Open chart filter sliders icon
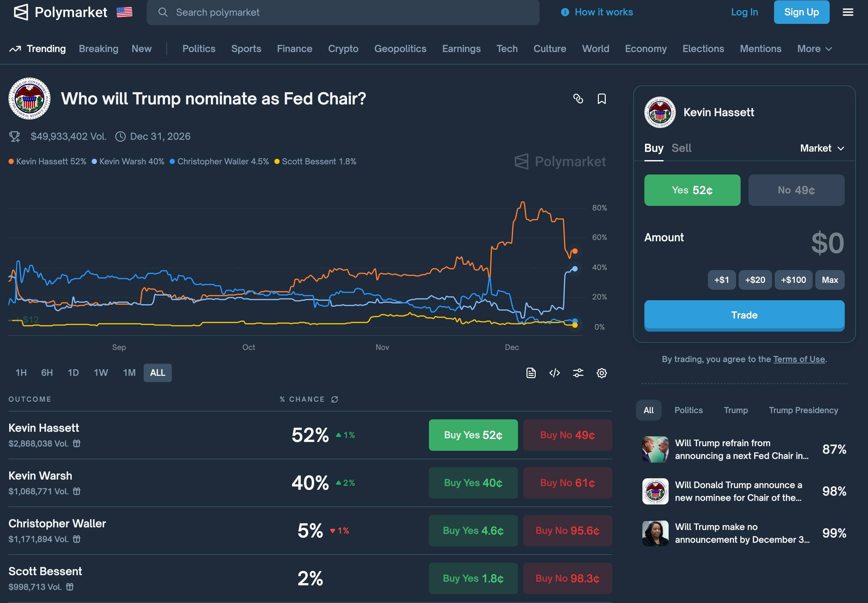Image resolution: width=868 pixels, height=603 pixels. tap(578, 373)
